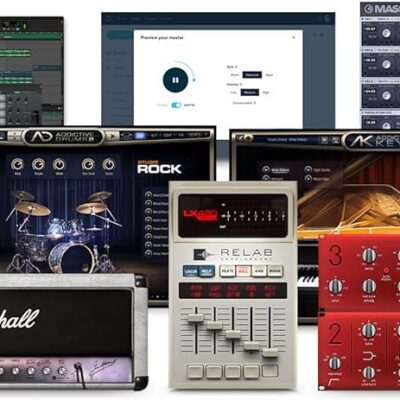Click the Gain knob on red module 2
Screen dimensions: 400x400
(369, 330)
